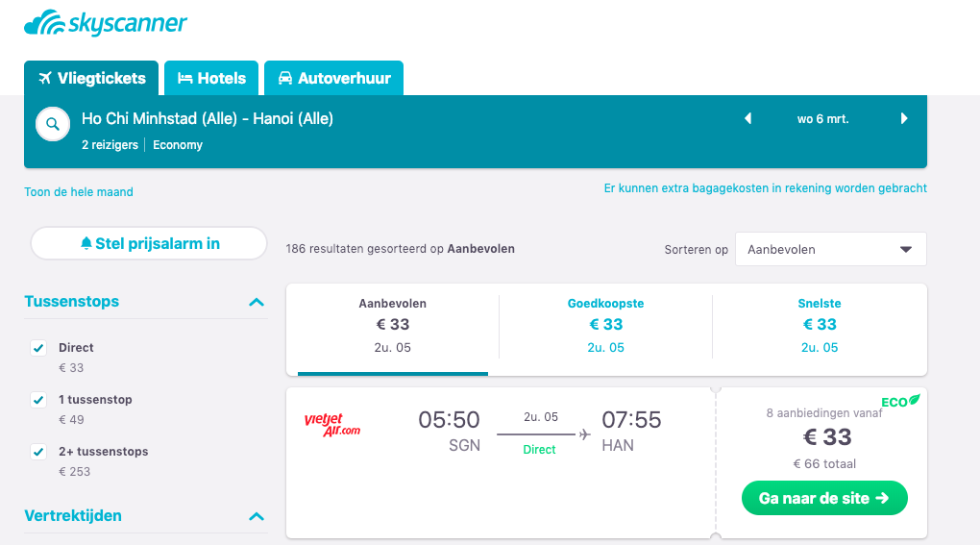Viewport: 980px width, 545px height.
Task: Collapse the Tussenstops filter section
Action: [x=256, y=302]
